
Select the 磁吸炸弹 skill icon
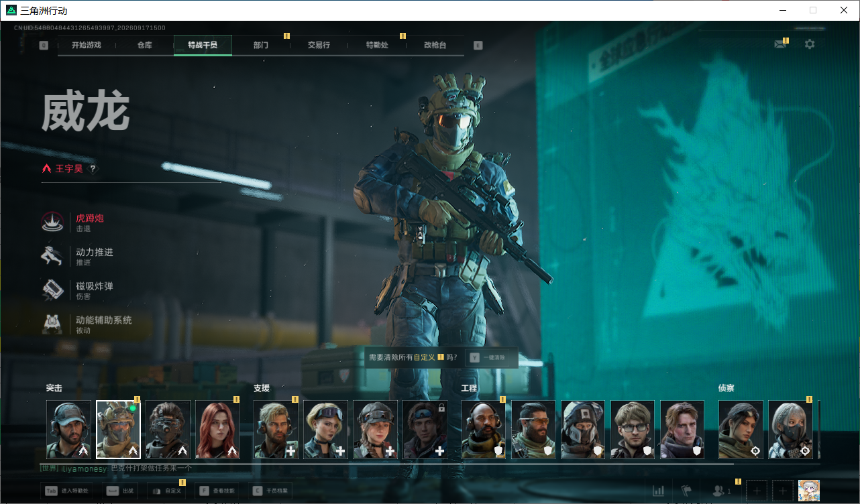point(52,290)
